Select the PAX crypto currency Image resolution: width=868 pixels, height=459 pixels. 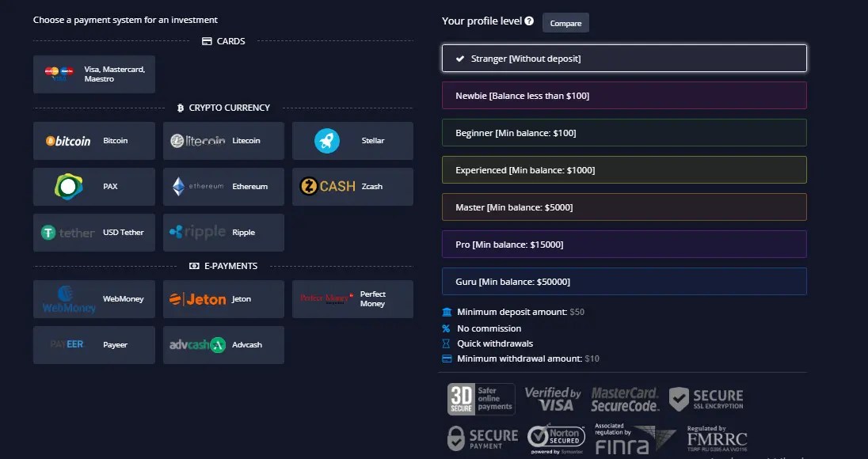click(x=93, y=186)
